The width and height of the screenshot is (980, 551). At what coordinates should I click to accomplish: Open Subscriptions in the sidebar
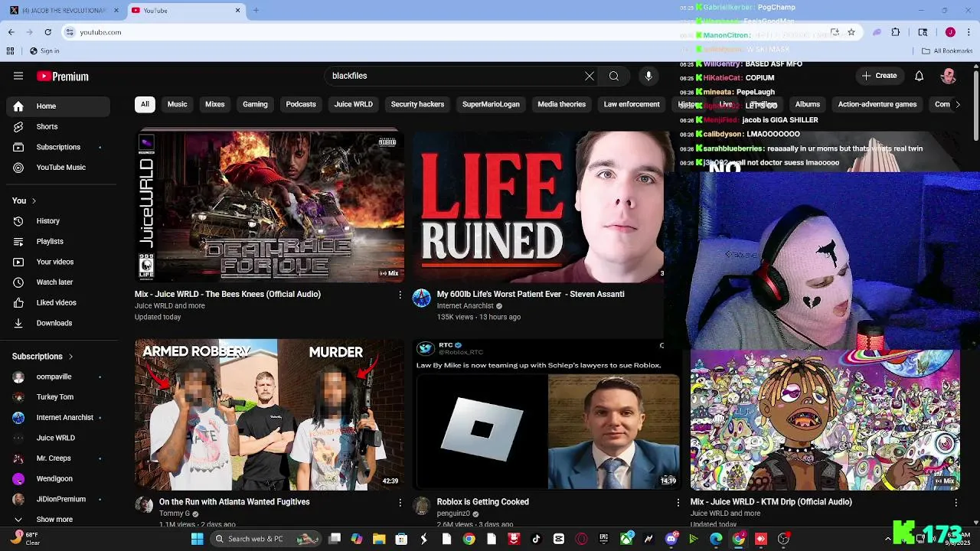coord(58,147)
